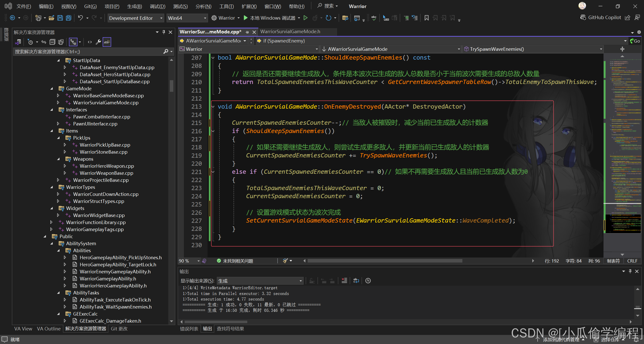The width and height of the screenshot is (644, 344).
Task: Open the Win64 platform dropdown
Action: [205, 18]
